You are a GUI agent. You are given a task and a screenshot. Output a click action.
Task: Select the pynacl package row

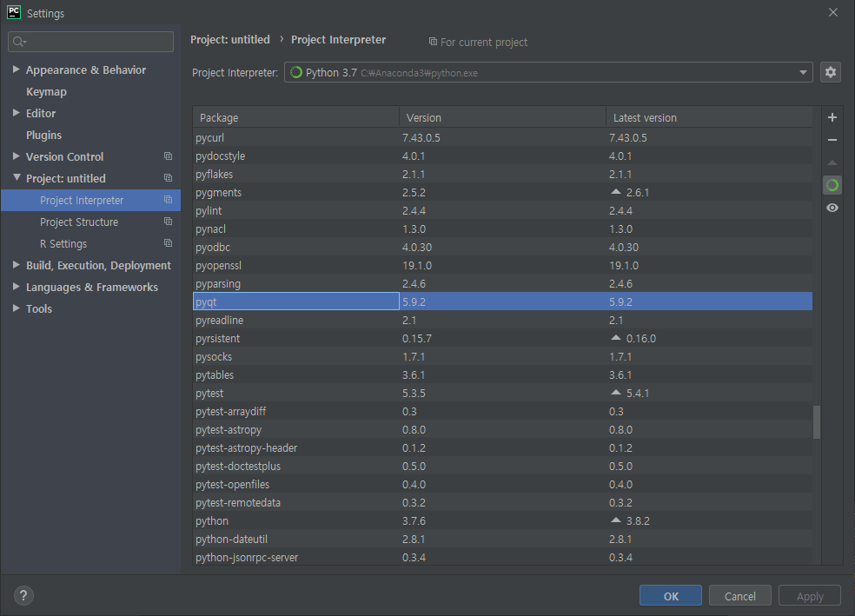point(503,229)
